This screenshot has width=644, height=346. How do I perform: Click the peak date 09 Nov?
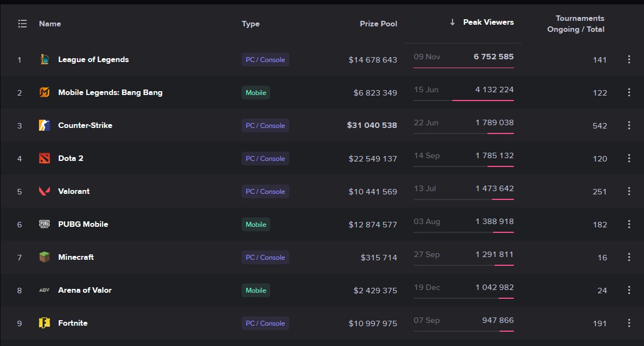pos(427,57)
